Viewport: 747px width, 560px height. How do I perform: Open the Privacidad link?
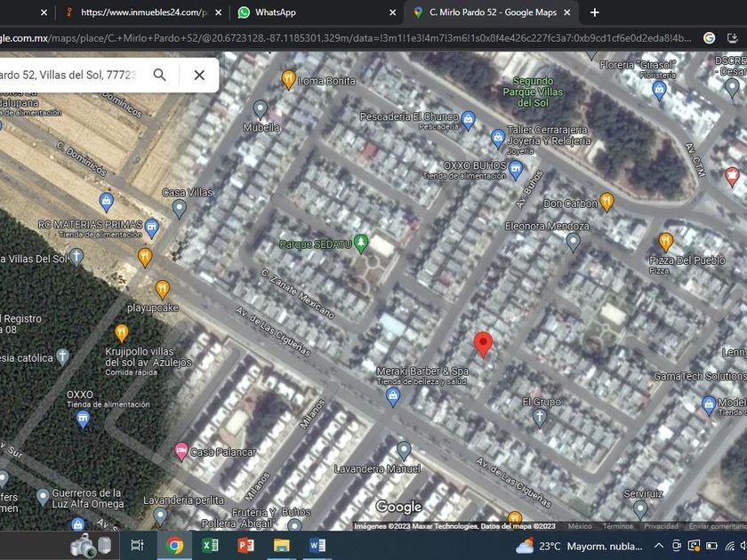click(661, 526)
